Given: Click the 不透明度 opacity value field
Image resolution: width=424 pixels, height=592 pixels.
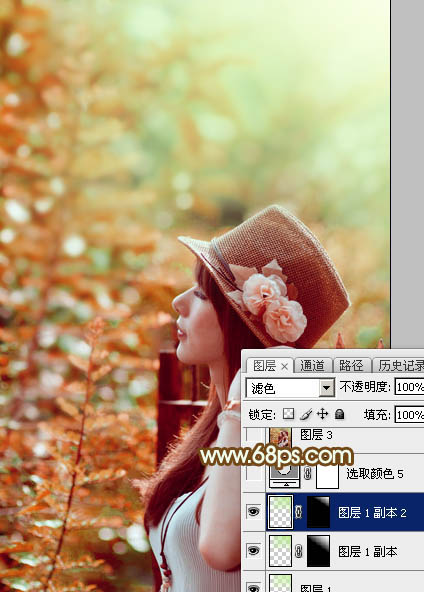Looking at the screenshot, I should coord(409,387).
